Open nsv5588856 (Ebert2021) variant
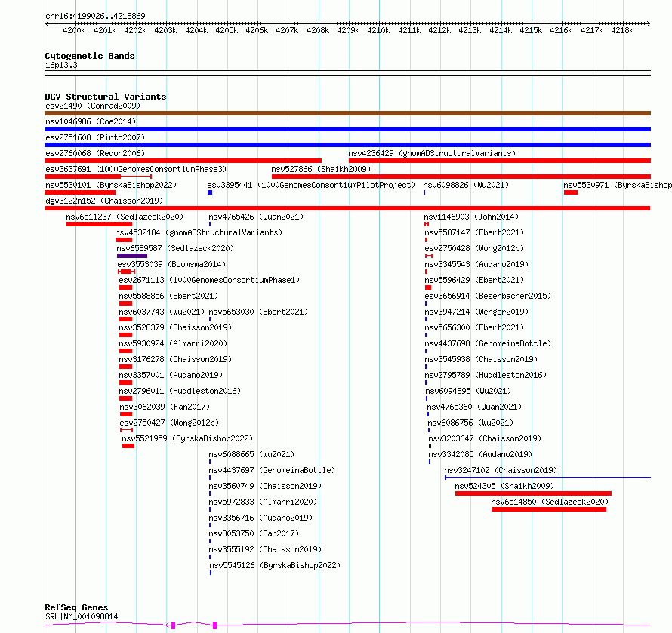The width and height of the screenshot is (672, 633). [x=168, y=296]
